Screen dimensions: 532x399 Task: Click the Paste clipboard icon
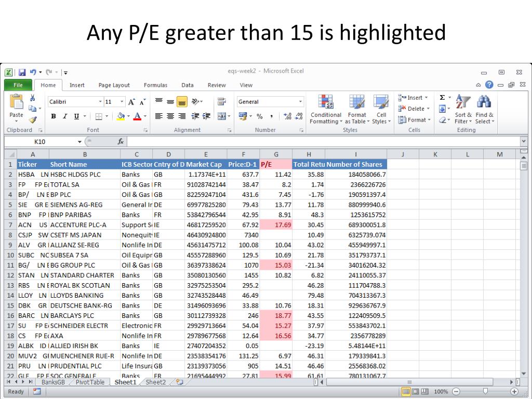(16, 102)
